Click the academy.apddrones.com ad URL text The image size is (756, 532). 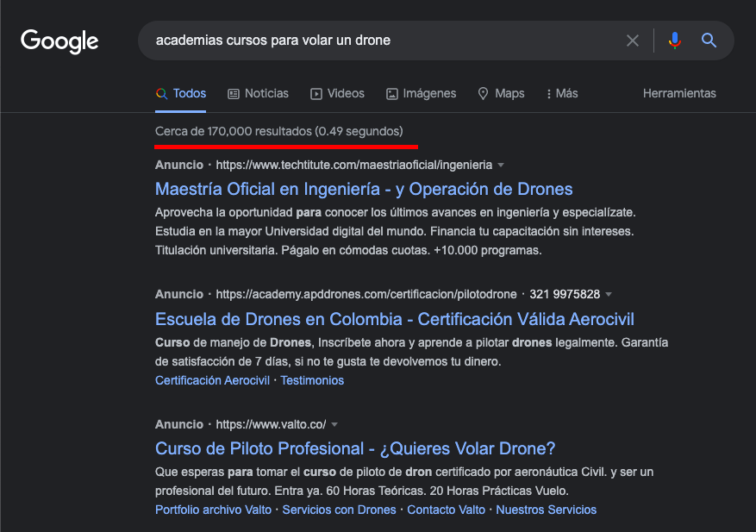click(x=366, y=294)
